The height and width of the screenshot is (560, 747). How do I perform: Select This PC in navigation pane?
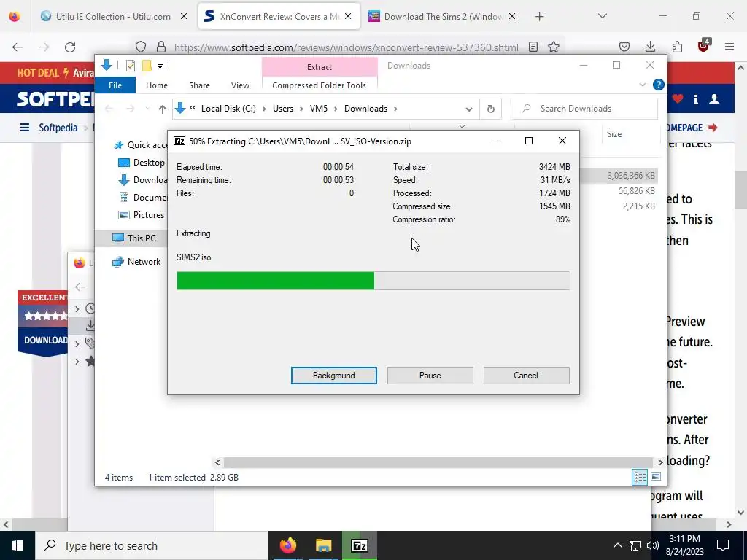point(135,238)
